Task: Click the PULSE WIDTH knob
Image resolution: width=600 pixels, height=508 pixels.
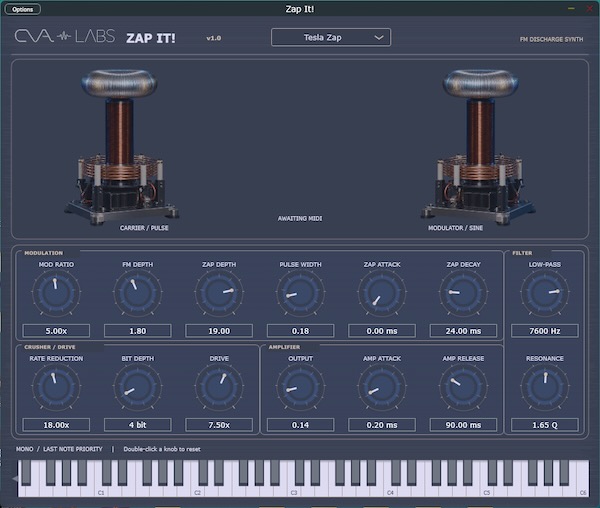Action: click(x=300, y=293)
